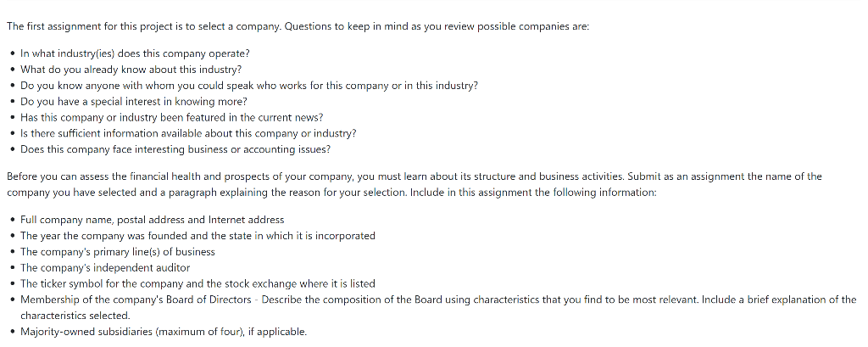Select the bullet about interesting business or accounting issues

pos(175,149)
